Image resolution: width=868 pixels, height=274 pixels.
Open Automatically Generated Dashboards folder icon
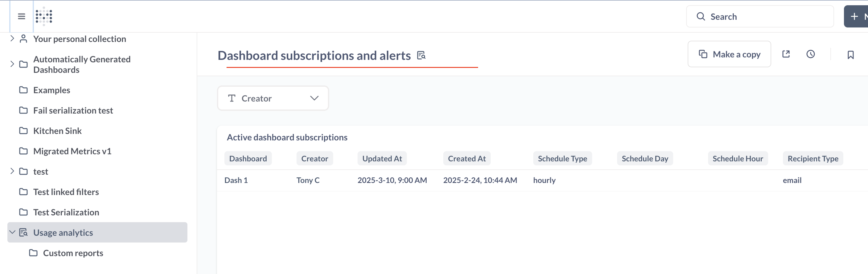click(x=23, y=64)
